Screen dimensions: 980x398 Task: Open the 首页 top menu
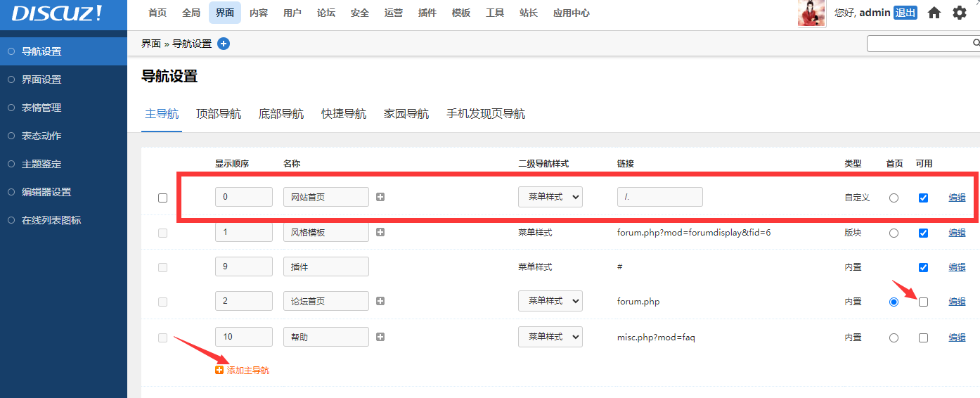pyautogui.click(x=157, y=13)
